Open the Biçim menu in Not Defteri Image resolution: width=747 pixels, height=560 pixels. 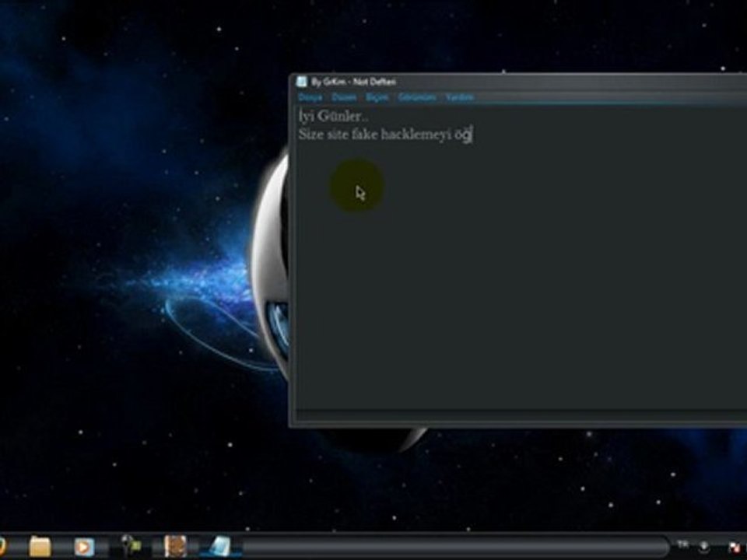click(377, 97)
